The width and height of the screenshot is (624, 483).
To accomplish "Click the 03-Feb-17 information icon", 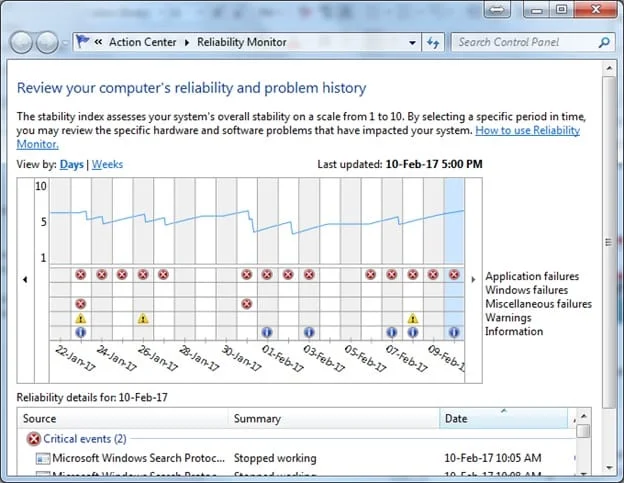I will point(309,332).
